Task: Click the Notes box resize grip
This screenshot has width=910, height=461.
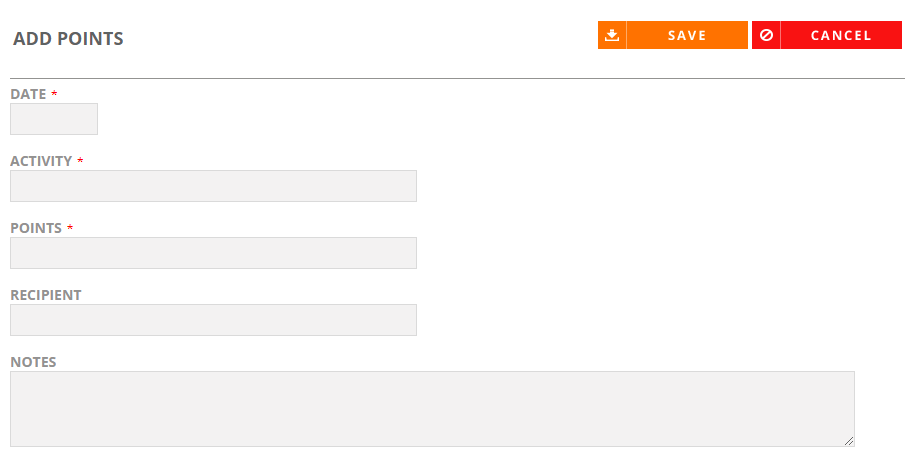Action: click(849, 441)
